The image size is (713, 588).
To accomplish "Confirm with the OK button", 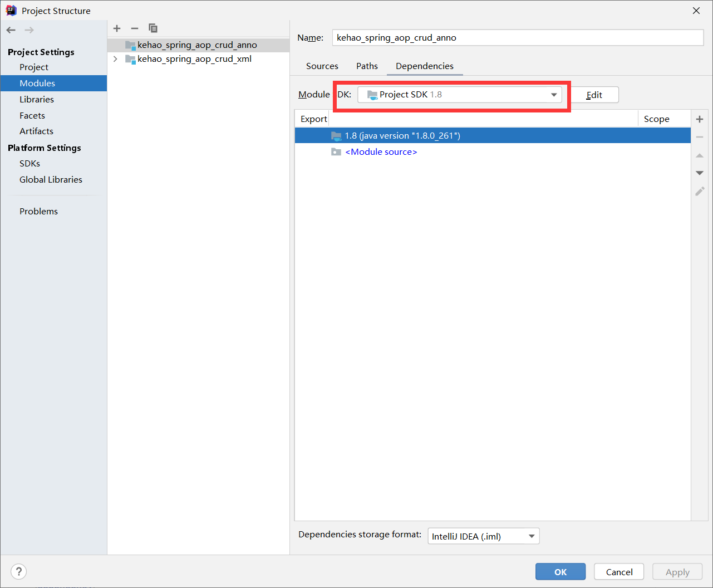I will click(x=560, y=572).
